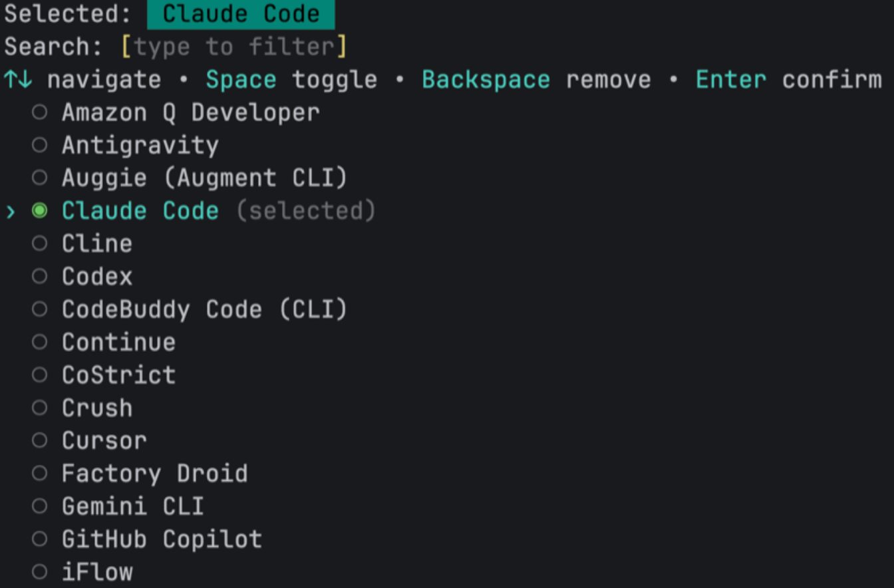Click the up-down navigate arrows hint
The image size is (894, 588).
click(x=17, y=80)
